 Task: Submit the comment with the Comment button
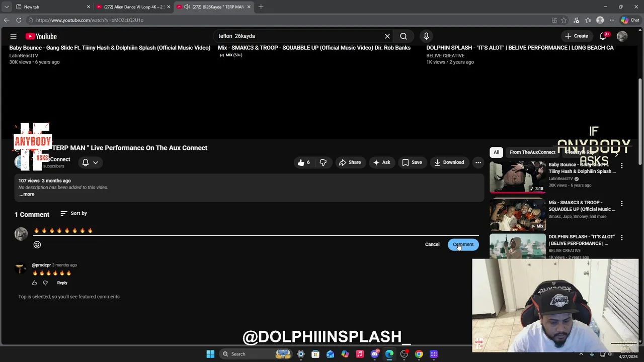(x=463, y=245)
